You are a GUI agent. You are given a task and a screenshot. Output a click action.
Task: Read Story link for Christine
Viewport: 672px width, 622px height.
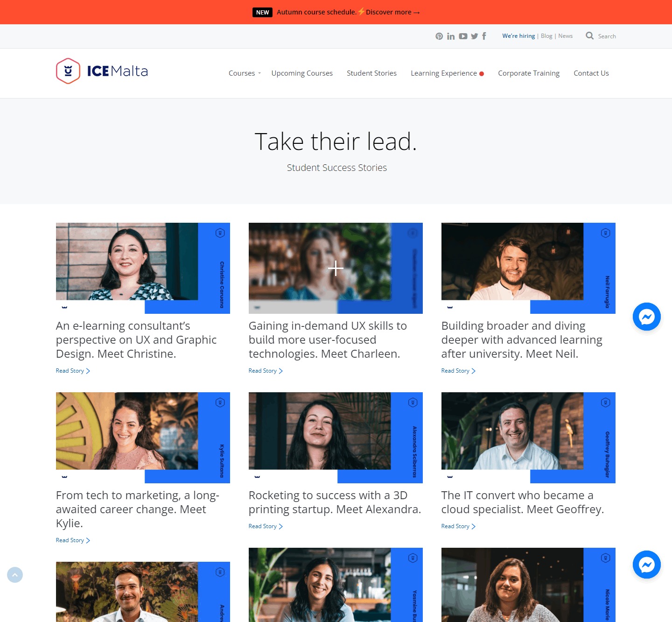(72, 371)
